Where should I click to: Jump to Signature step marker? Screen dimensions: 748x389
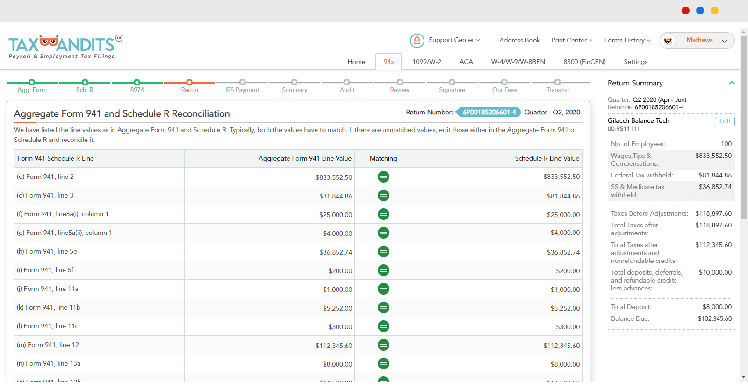452,82
